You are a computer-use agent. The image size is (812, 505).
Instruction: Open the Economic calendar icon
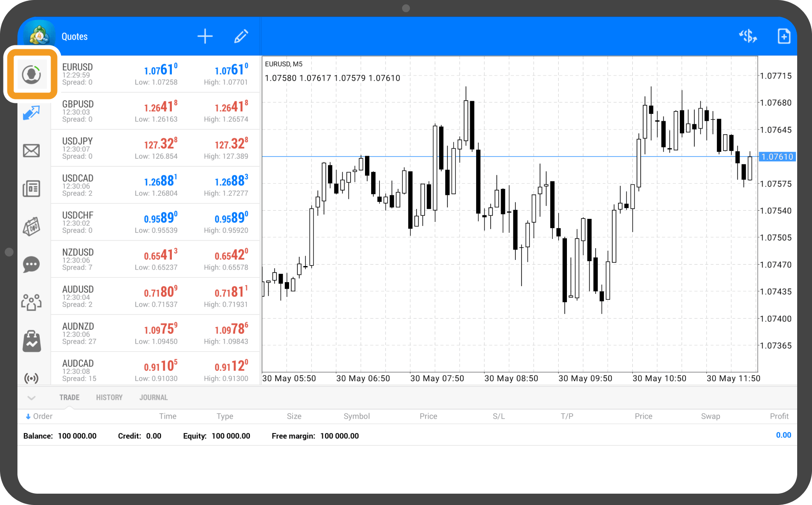tap(31, 226)
